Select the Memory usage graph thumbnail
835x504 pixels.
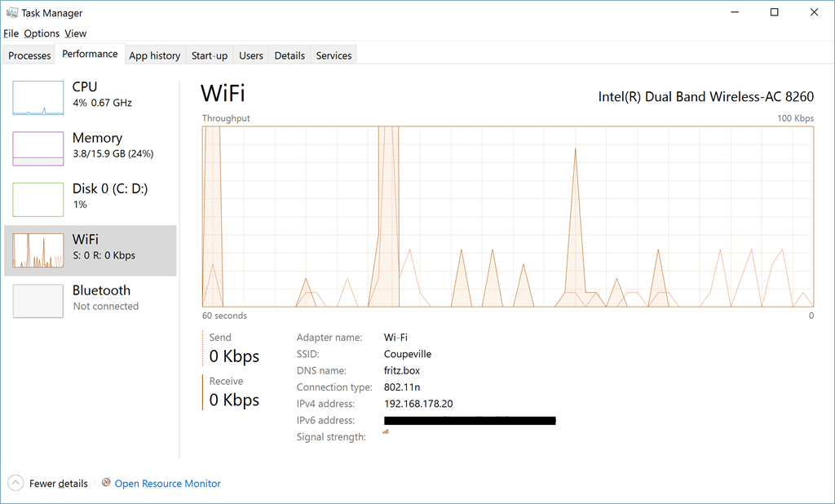click(x=38, y=148)
